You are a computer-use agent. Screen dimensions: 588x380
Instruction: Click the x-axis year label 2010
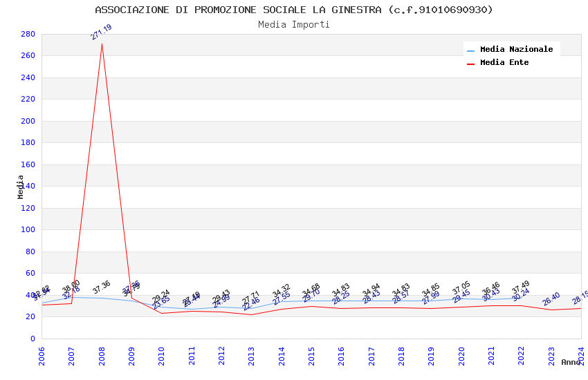(x=162, y=356)
